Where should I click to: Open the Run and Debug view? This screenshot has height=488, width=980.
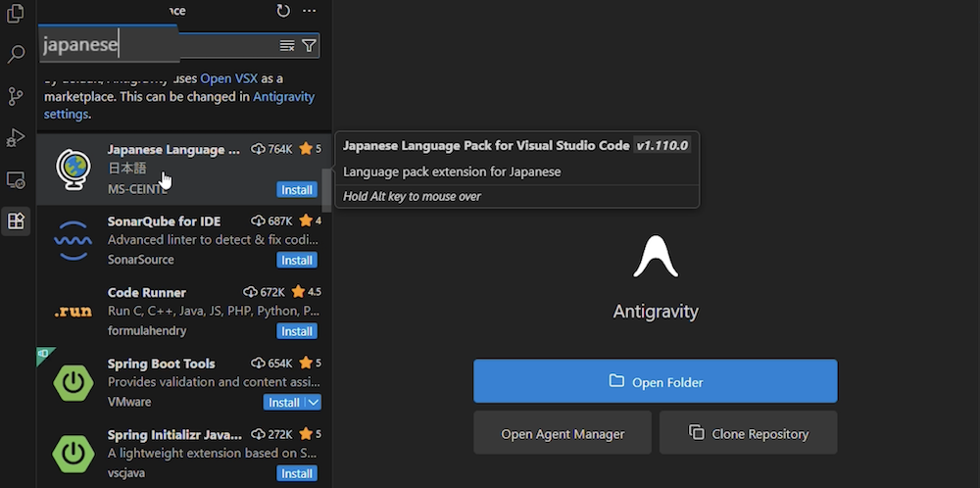coord(16,137)
